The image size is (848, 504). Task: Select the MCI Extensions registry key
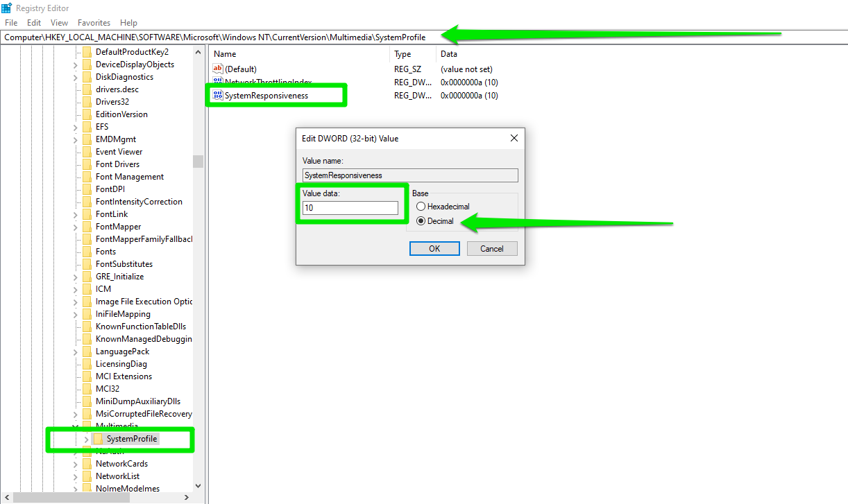124,376
